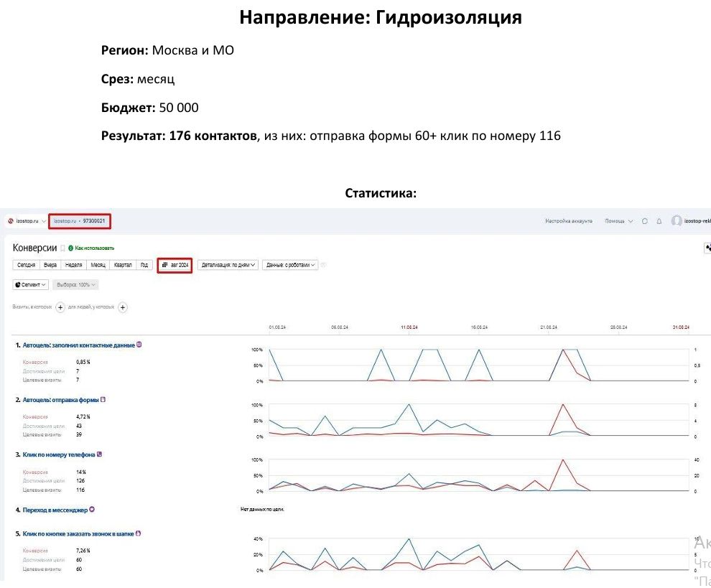Screen dimensions: 711x588
Task: Click the pie icon in Сегмент button
Action: tap(18, 285)
